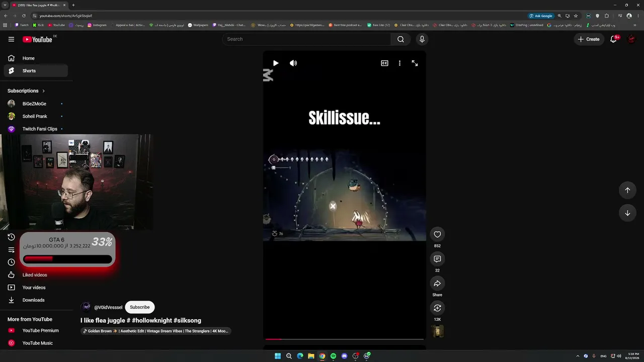
Task: Go to the next Short
Action: click(x=627, y=213)
